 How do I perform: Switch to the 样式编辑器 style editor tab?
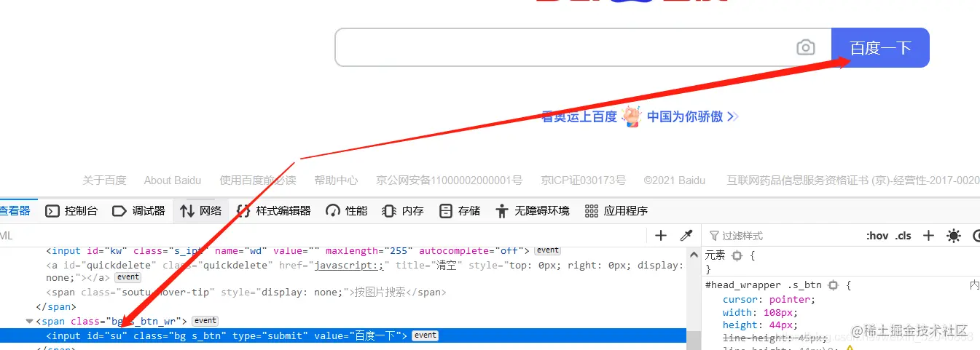274,211
